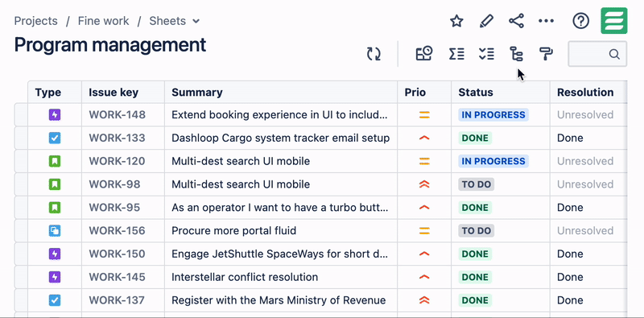
Task: Select 'Engage JetShuttle SpaceWays' summary
Action: tap(279, 254)
